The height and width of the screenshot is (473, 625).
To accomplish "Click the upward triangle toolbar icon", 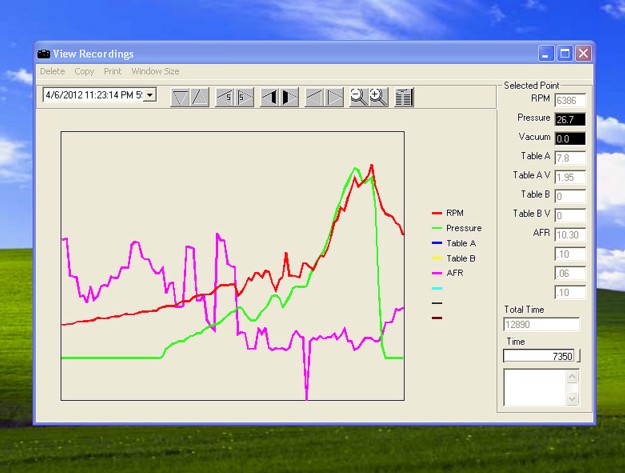I will 200,97.
